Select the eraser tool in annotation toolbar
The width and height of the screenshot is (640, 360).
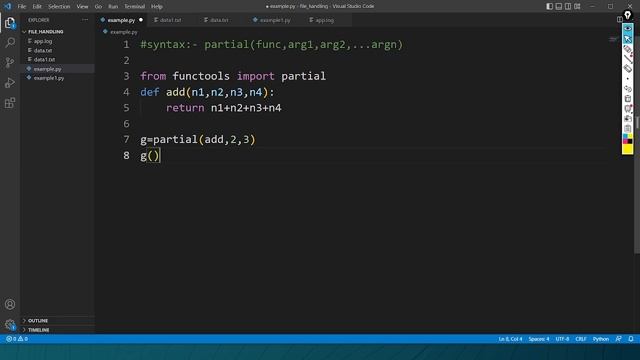[x=628, y=69]
